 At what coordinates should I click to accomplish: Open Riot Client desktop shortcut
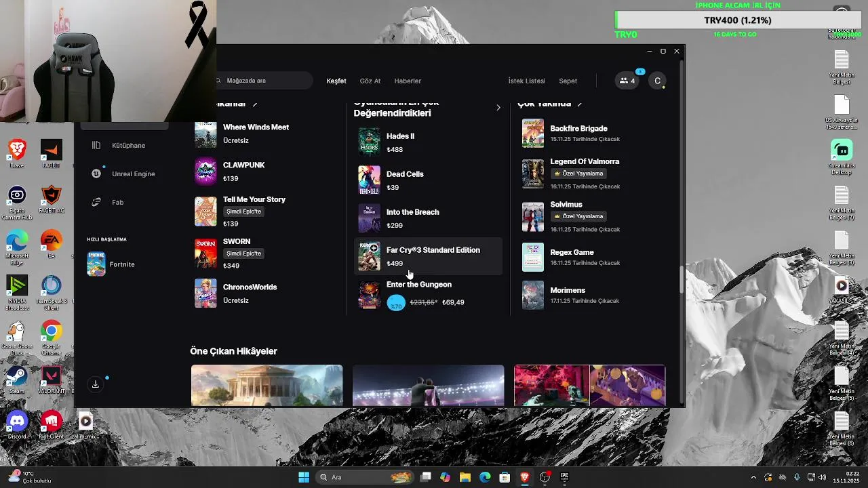coord(51,426)
